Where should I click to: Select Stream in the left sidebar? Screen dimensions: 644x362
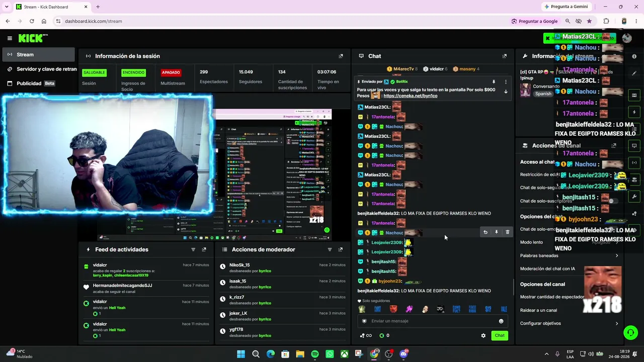click(x=38, y=54)
